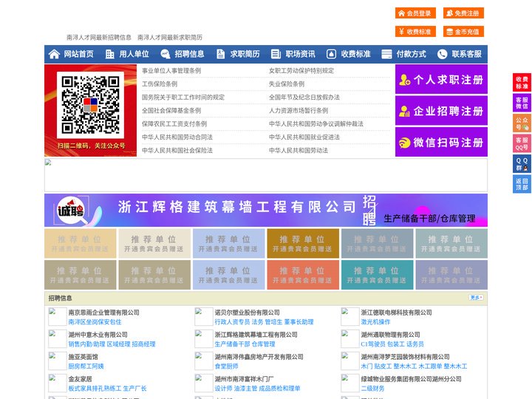Screen dimensions: 532x399
Task: Click 微信扫码注册 purple button
Action: (x=441, y=142)
